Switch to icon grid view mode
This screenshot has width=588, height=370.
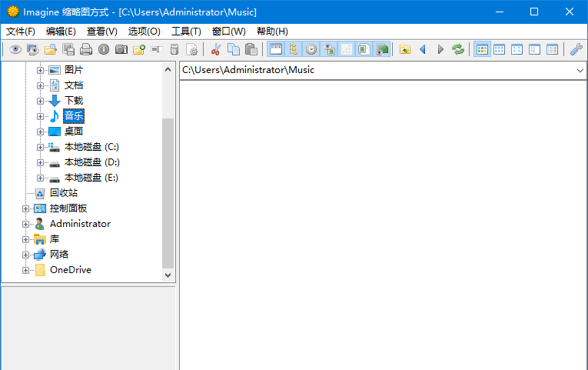pos(499,49)
